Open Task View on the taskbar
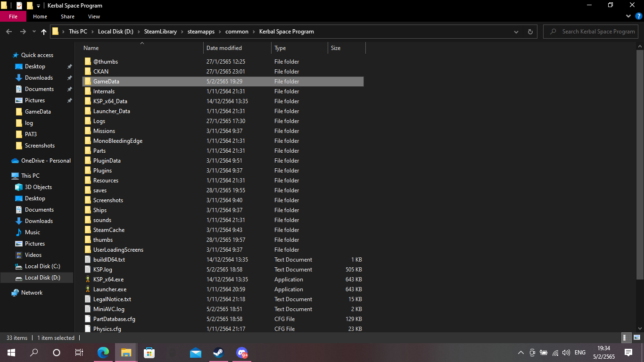The height and width of the screenshot is (362, 644). pos(79,353)
